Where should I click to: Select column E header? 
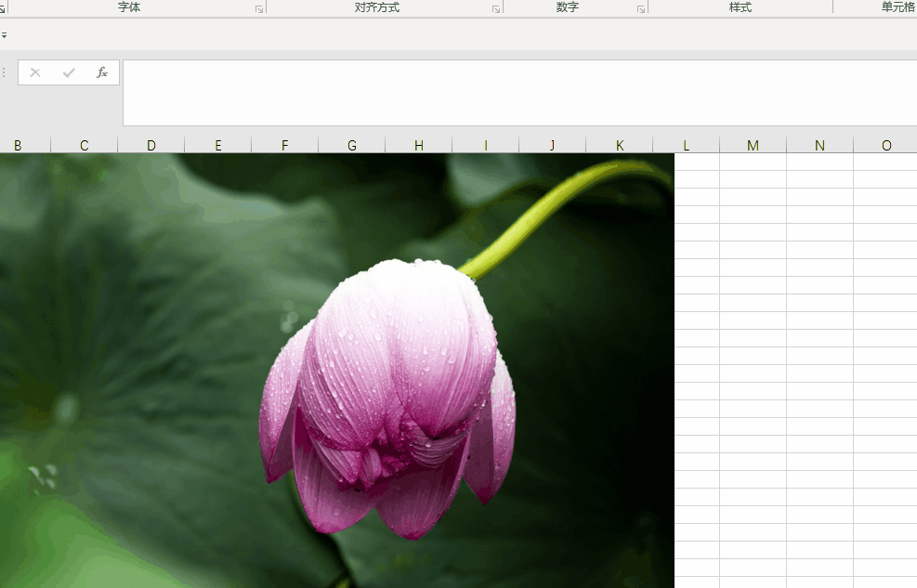(x=218, y=145)
